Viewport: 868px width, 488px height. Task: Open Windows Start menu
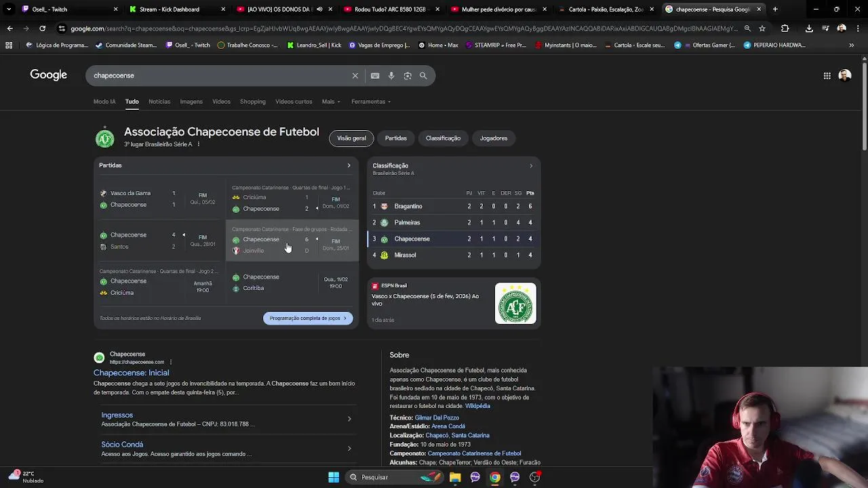334,477
